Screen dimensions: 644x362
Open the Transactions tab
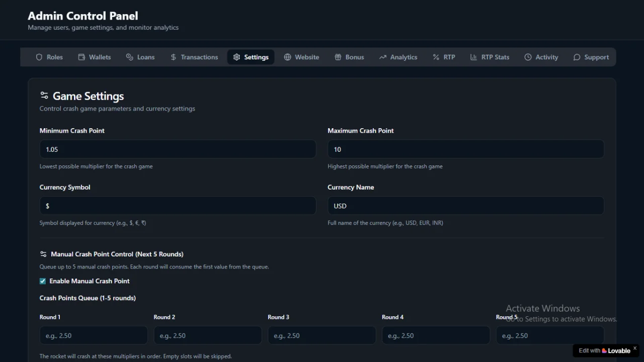194,57
